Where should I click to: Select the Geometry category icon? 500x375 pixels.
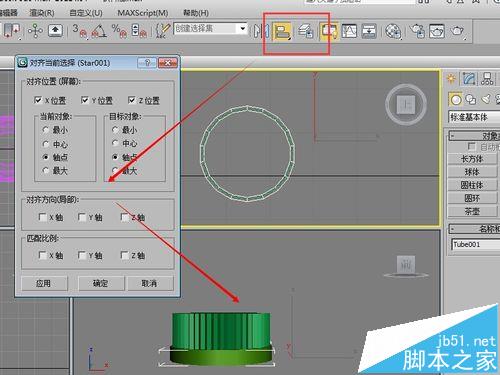(x=456, y=99)
